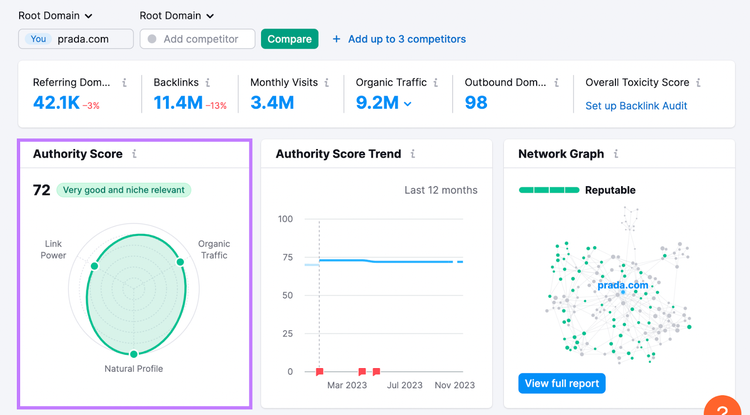The width and height of the screenshot is (750, 415).
Task: Click the green Compare button
Action: 289,39
